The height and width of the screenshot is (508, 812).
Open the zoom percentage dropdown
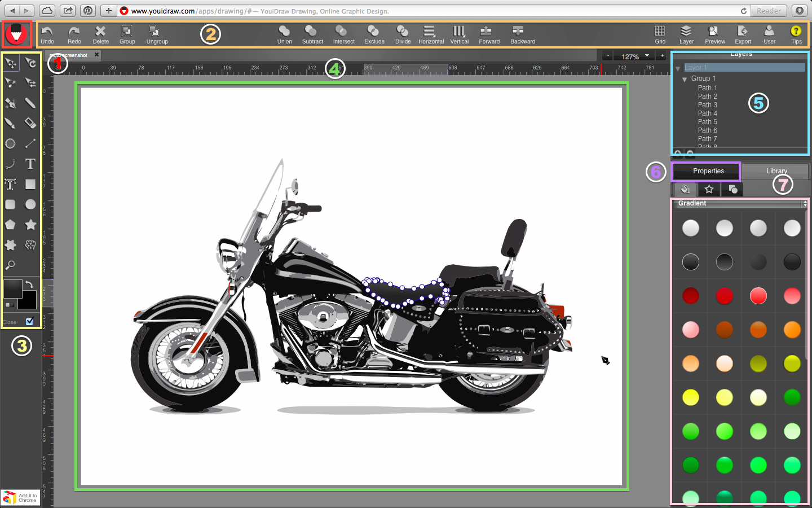pyautogui.click(x=646, y=56)
